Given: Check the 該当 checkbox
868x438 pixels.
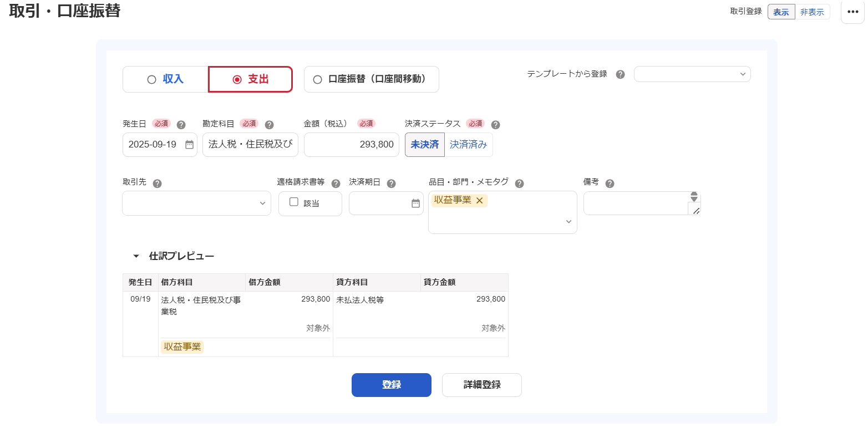Looking at the screenshot, I should [294, 202].
